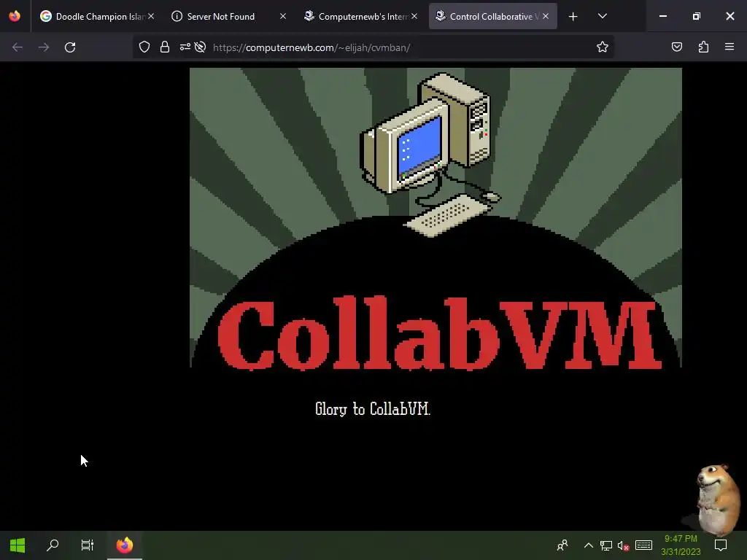This screenshot has height=560, width=747.
Task: Save page to Pocket
Action: [676, 47]
